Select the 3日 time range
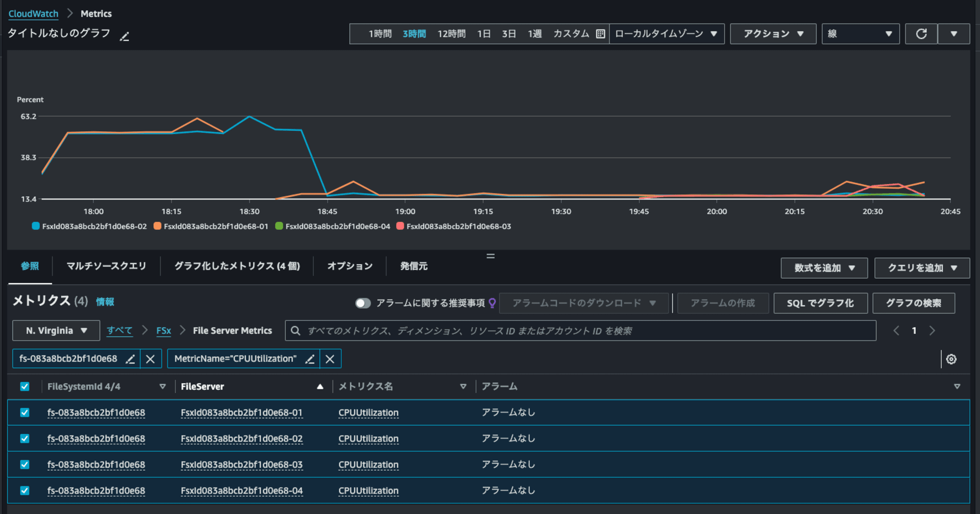Screen dimensions: 980x514 point(509,34)
